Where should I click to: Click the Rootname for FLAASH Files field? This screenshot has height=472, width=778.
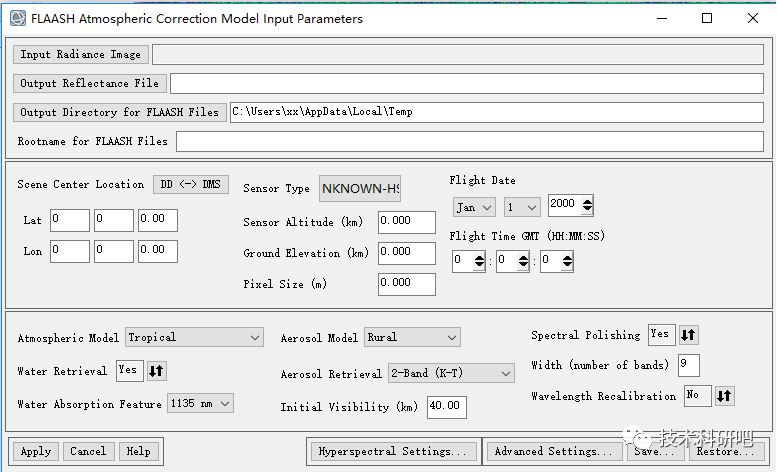(x=470, y=141)
